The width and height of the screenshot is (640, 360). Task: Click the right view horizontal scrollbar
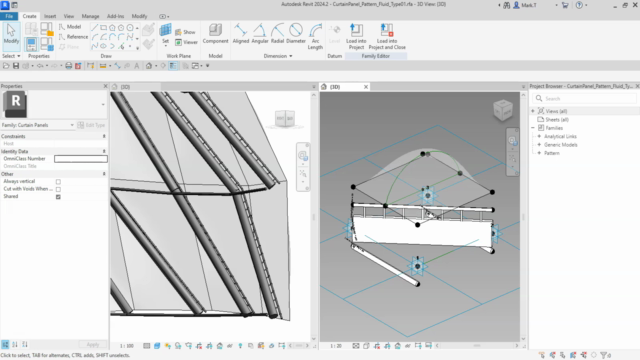coord(477,346)
